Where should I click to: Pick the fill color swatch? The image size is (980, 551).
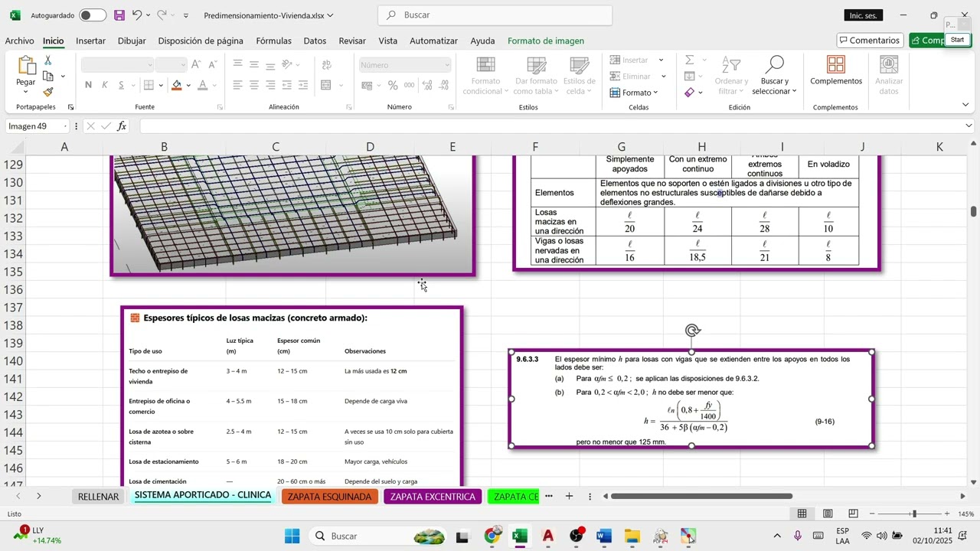pos(177,85)
